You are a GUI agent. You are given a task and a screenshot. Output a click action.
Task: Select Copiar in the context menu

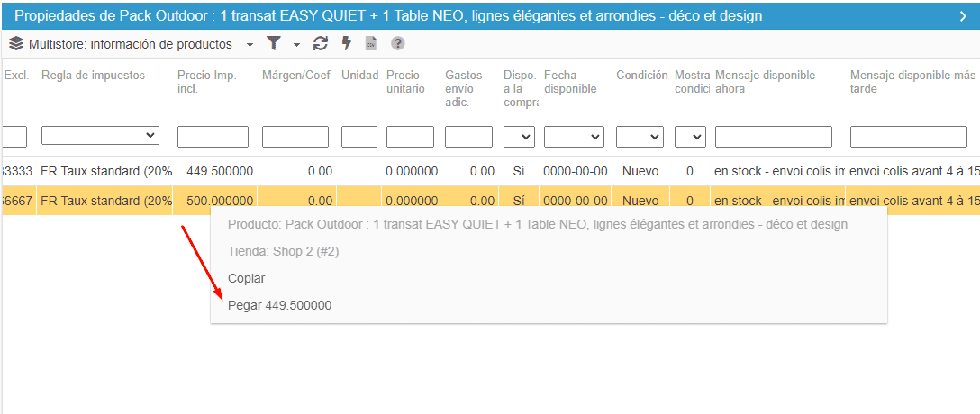247,279
